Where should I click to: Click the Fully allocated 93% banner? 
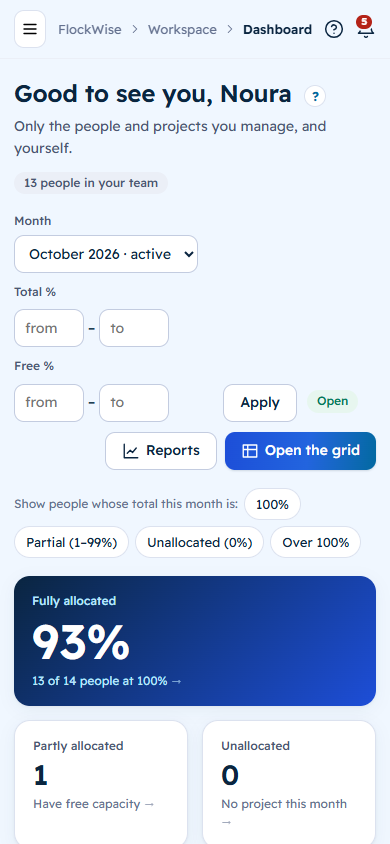coord(195,641)
